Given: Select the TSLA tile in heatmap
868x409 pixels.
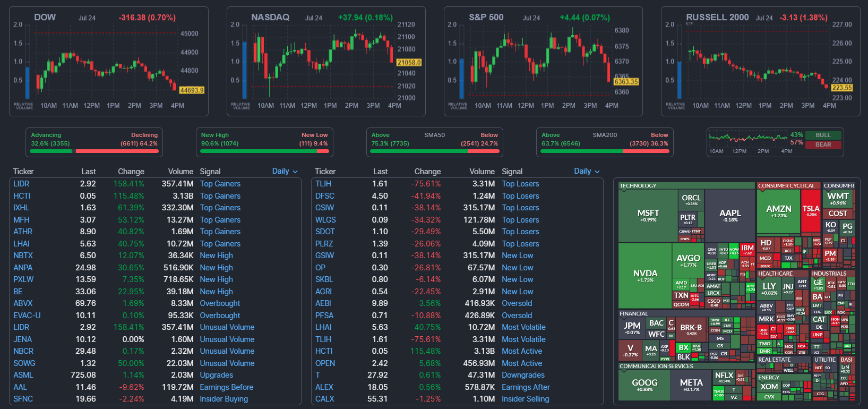Looking at the screenshot, I should pyautogui.click(x=811, y=211).
